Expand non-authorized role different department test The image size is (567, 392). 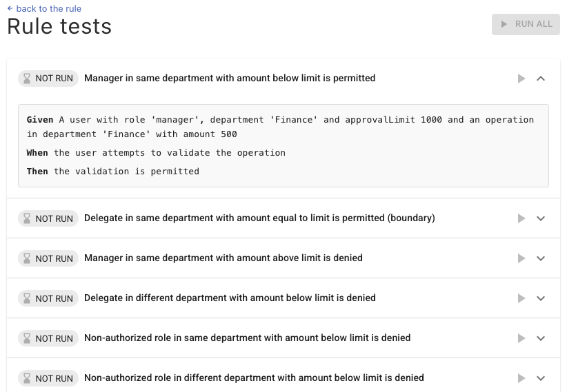pos(541,378)
